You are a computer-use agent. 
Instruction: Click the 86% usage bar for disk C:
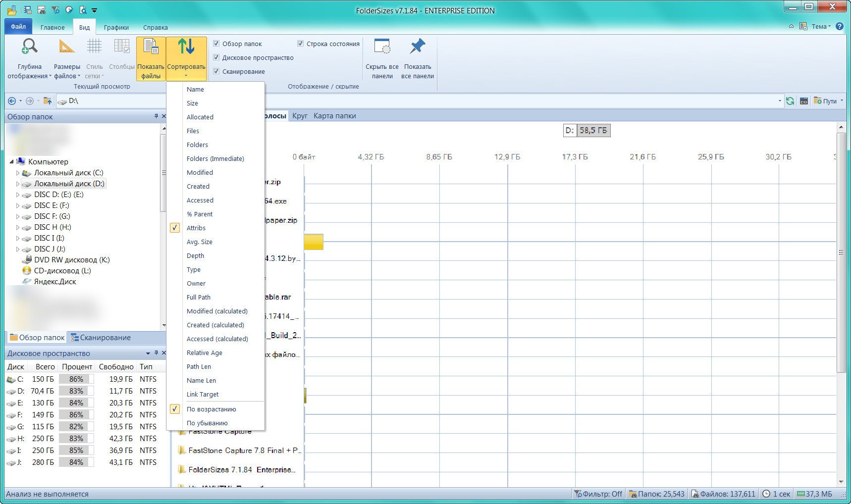tap(76, 379)
